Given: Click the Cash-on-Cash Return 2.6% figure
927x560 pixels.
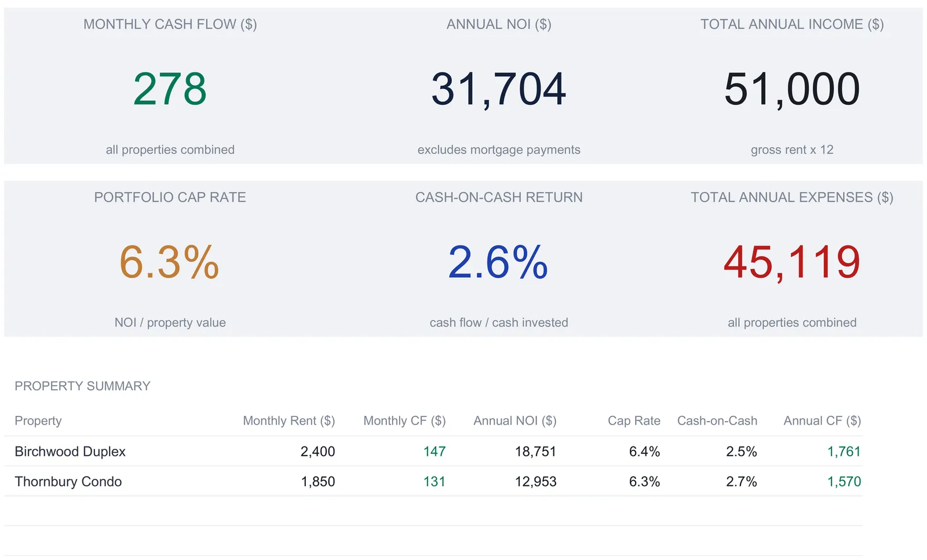Looking at the screenshot, I should [x=499, y=262].
